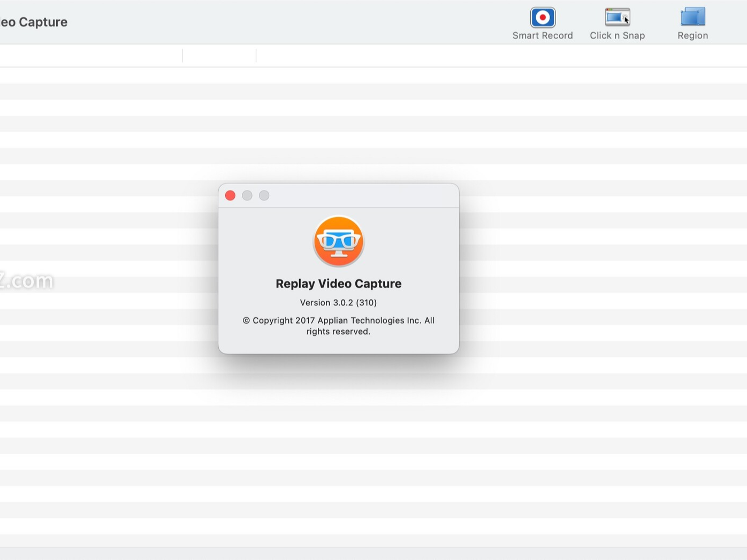747x560 pixels.
Task: Click the Smart Record label text
Action: point(543,35)
